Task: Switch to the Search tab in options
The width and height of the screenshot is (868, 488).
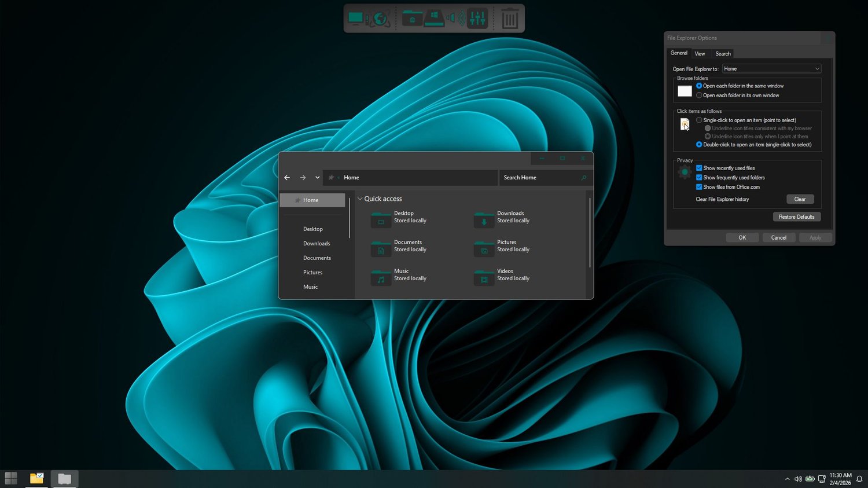Action: pos(723,54)
